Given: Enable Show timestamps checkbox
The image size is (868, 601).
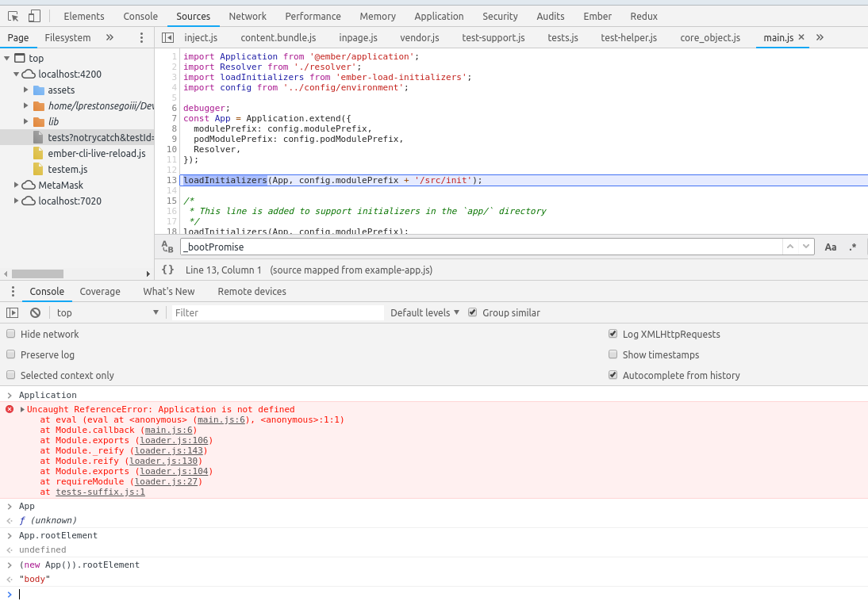Looking at the screenshot, I should (x=613, y=354).
